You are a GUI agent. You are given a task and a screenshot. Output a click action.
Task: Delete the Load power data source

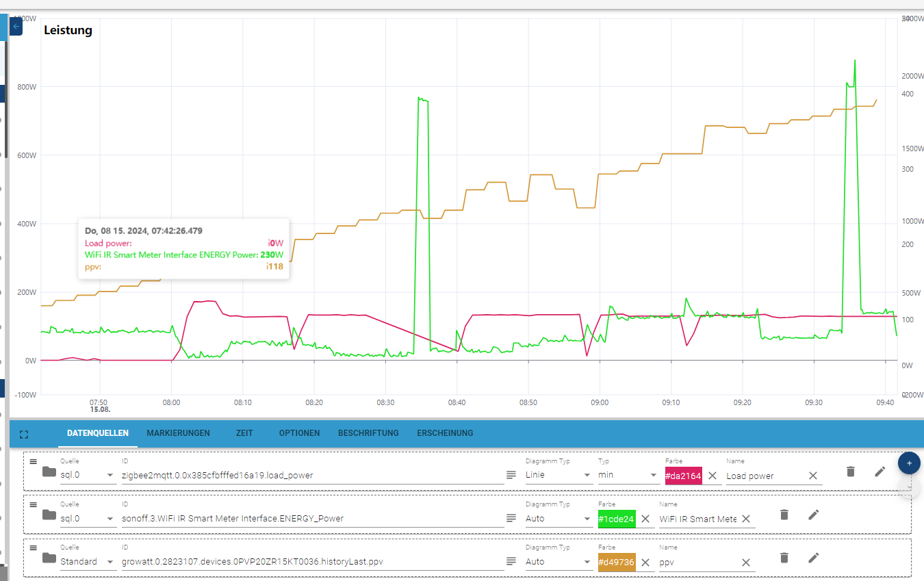(851, 471)
